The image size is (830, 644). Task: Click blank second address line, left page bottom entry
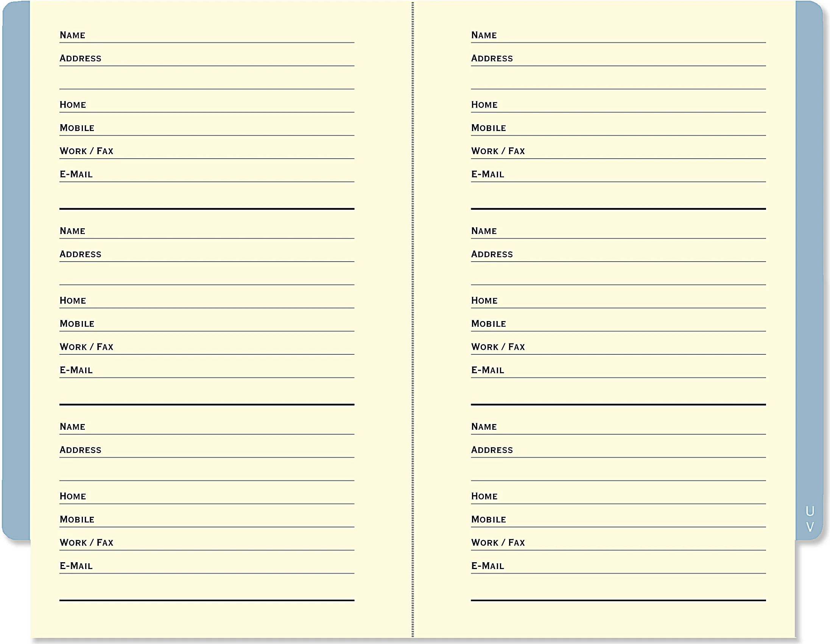(207, 473)
